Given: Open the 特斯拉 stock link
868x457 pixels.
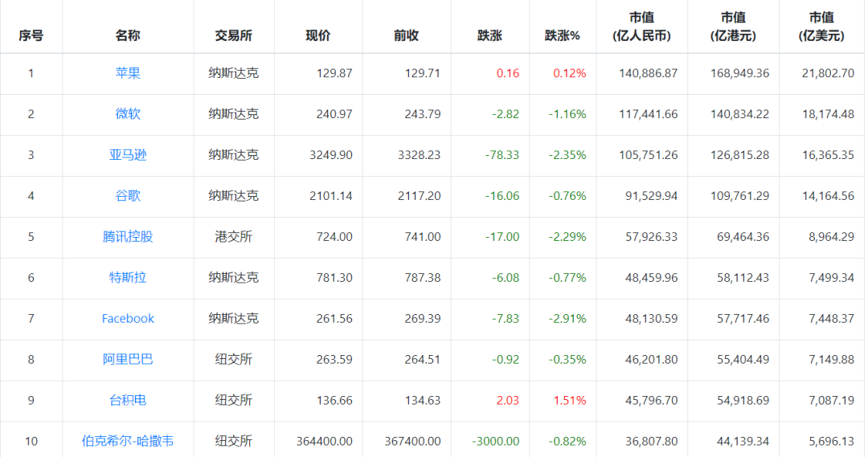Looking at the screenshot, I should pos(128,278).
